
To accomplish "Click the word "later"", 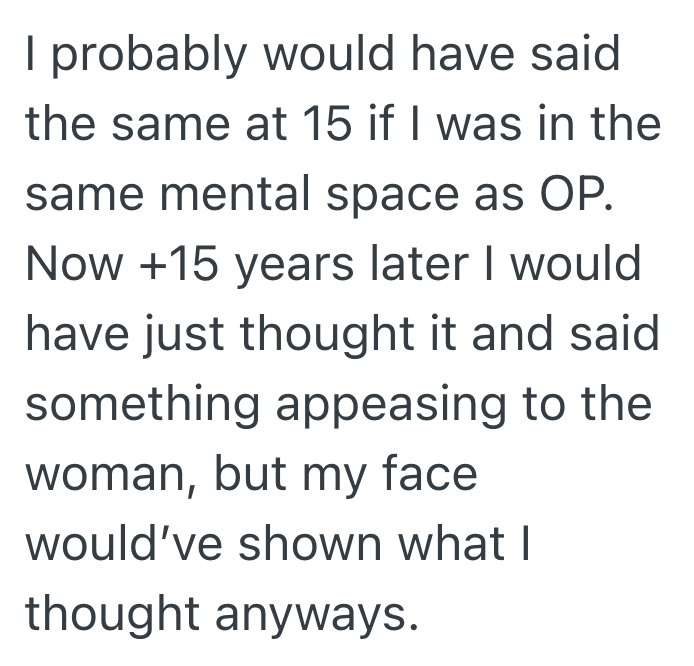I will pyautogui.click(x=419, y=263).
